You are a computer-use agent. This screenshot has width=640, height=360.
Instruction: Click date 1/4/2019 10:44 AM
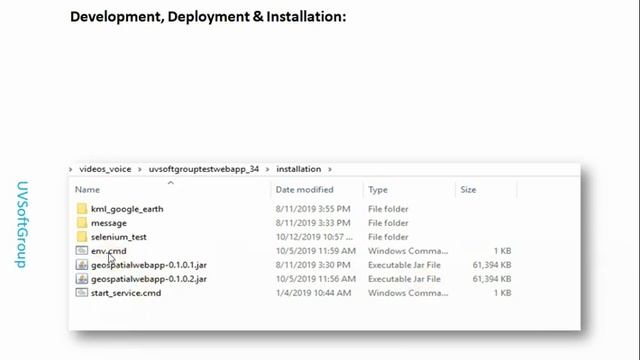pos(313,293)
